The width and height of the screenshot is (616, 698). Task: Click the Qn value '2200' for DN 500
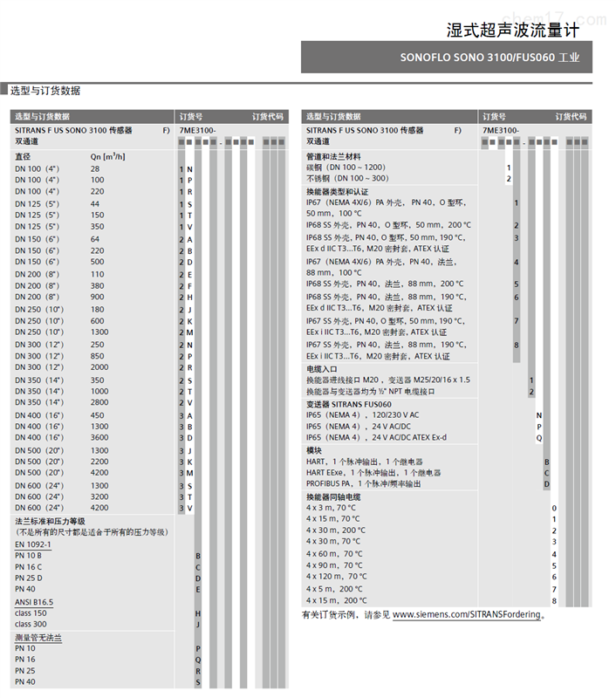point(99,462)
